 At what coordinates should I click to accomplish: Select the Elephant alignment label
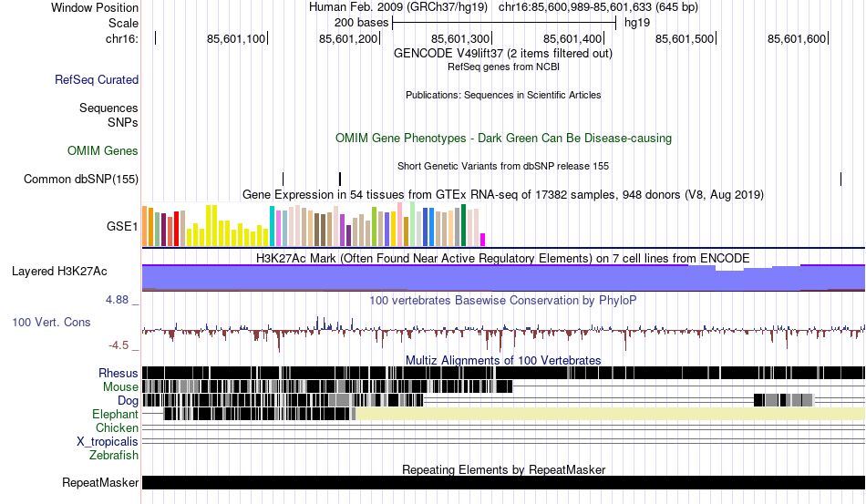tap(115, 414)
